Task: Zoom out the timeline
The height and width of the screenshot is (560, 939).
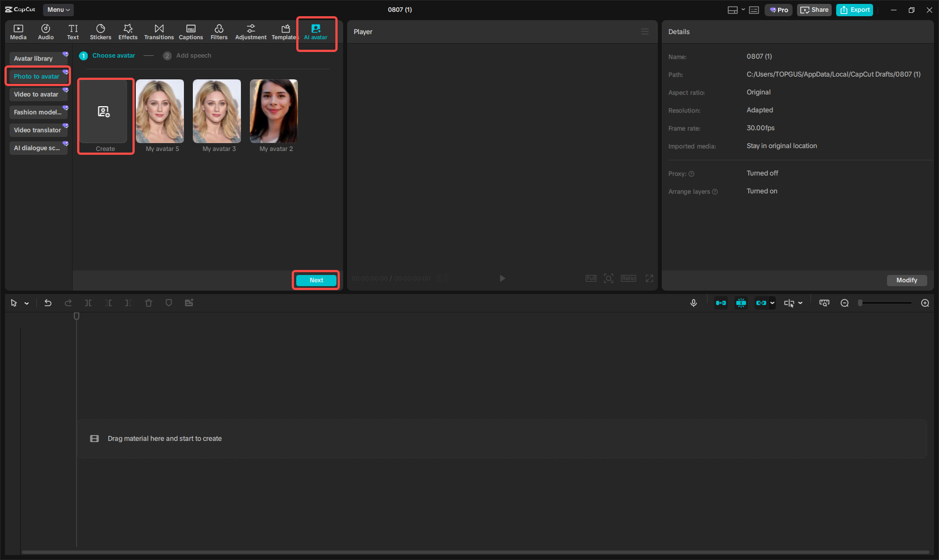Action: (845, 303)
